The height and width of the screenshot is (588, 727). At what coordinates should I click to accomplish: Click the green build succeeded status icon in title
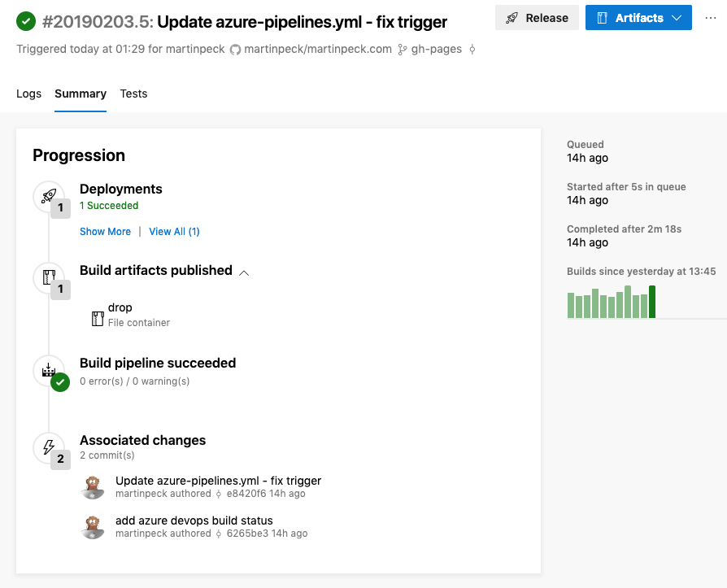(26, 21)
